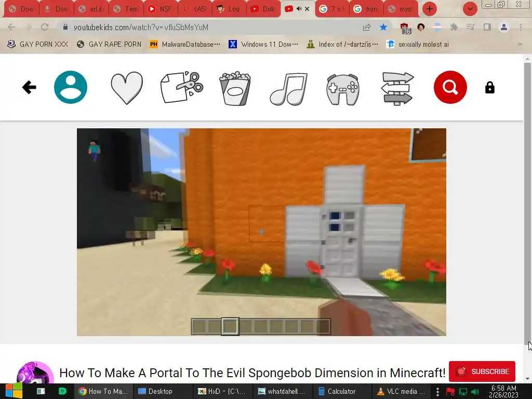Image resolution: width=532 pixels, height=399 pixels.
Task: Expand the taskbar overflow three dots
Action: 437,392
